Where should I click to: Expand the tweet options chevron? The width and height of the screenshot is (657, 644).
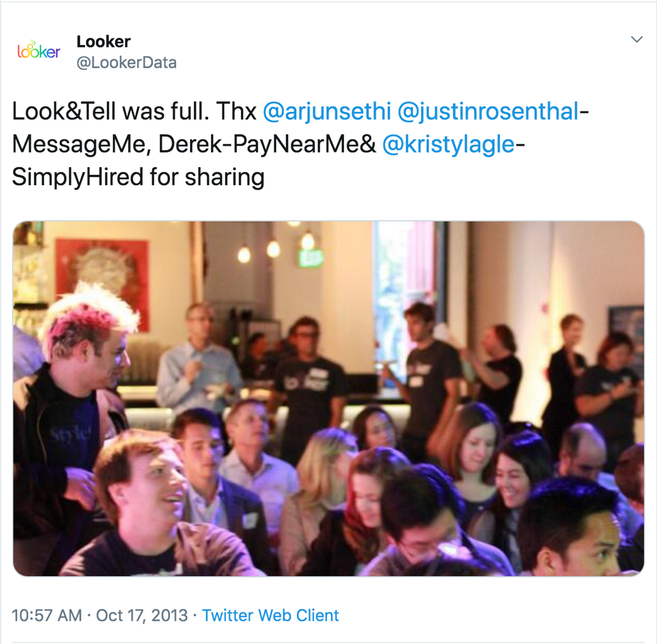637,39
